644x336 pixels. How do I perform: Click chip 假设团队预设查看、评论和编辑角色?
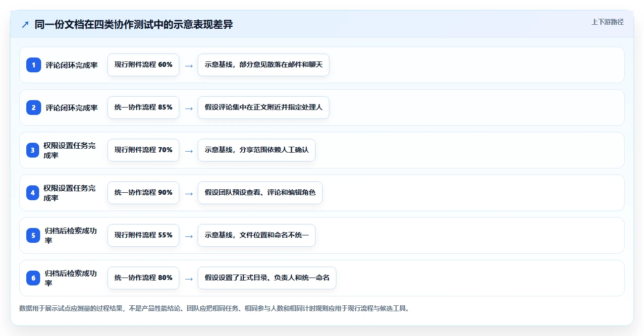tap(260, 193)
